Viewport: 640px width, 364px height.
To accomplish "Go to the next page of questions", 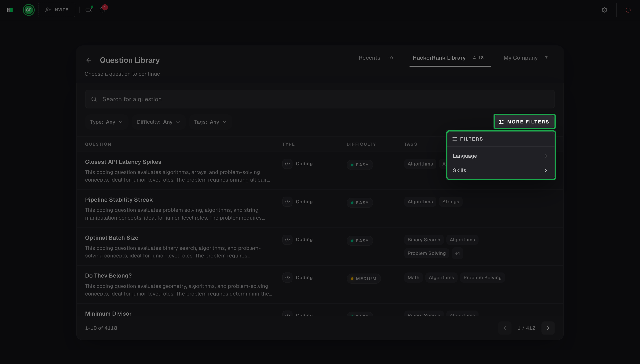I will coord(548,328).
